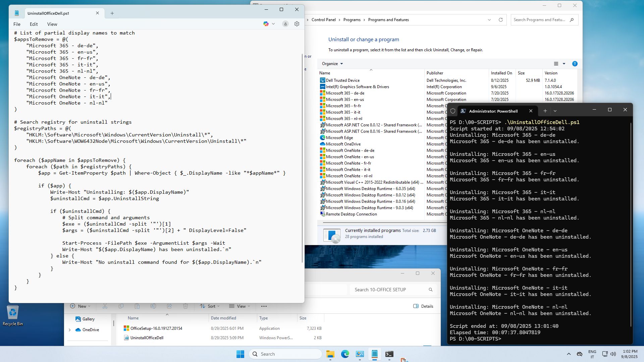Open the Edit menu in Notepad
The height and width of the screenshot is (362, 644).
coord(34,24)
